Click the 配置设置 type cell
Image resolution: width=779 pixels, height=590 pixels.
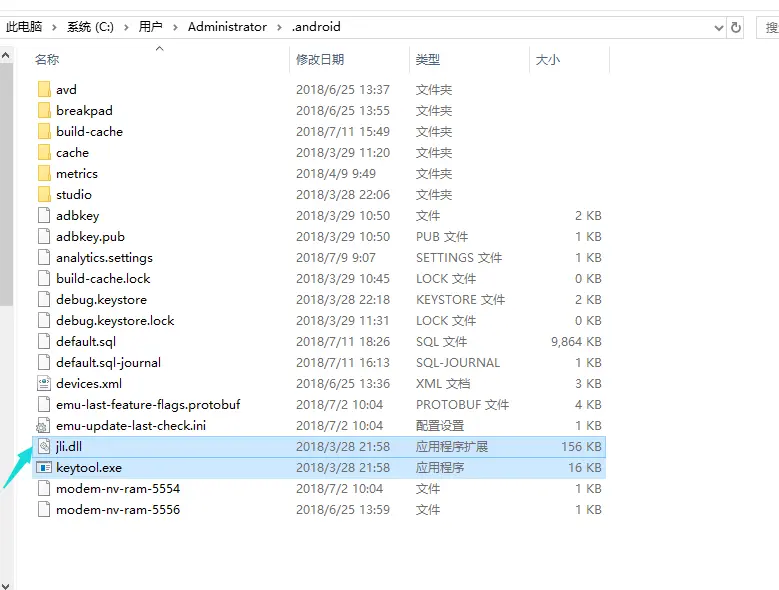point(440,426)
